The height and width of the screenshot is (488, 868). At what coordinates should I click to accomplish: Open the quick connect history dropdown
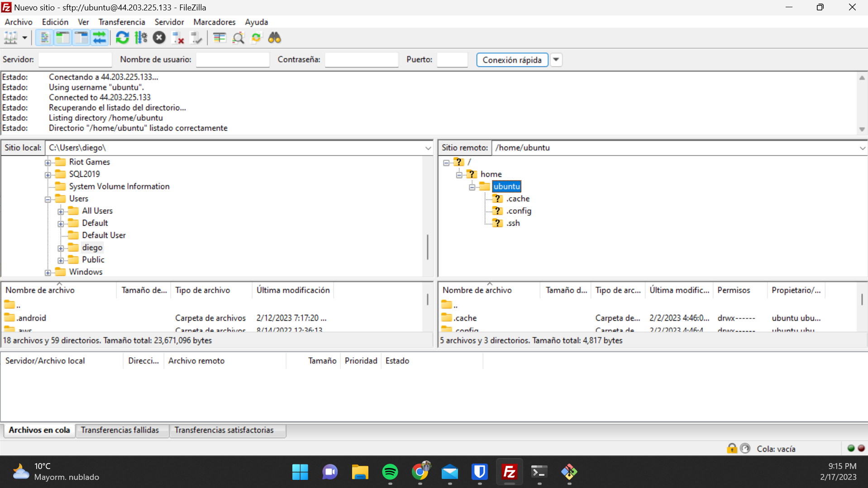click(556, 60)
